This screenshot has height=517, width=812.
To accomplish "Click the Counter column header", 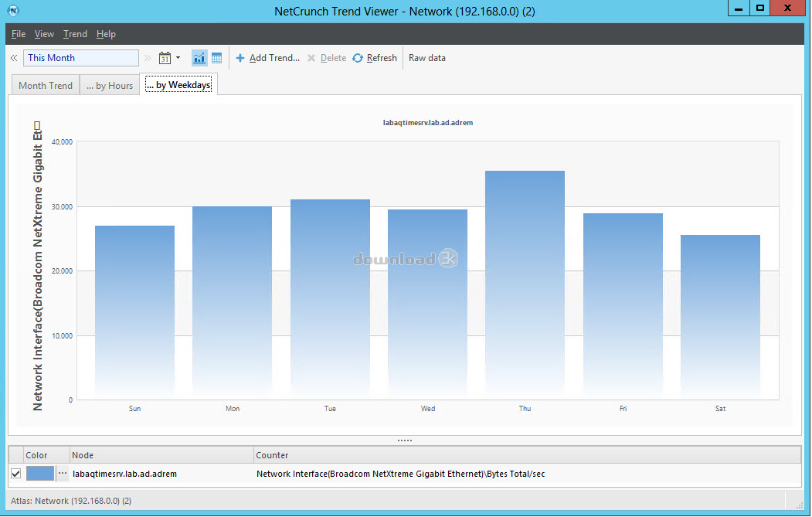I will tap(527, 455).
